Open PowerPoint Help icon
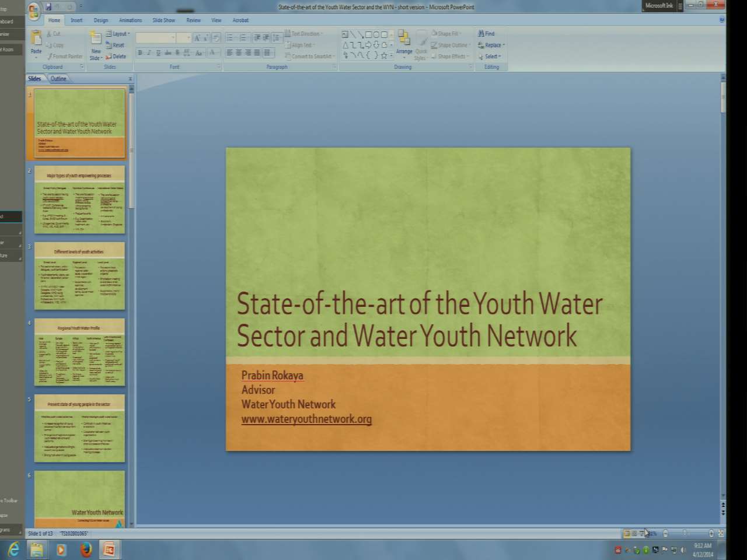The height and width of the screenshot is (560, 747). point(722,19)
